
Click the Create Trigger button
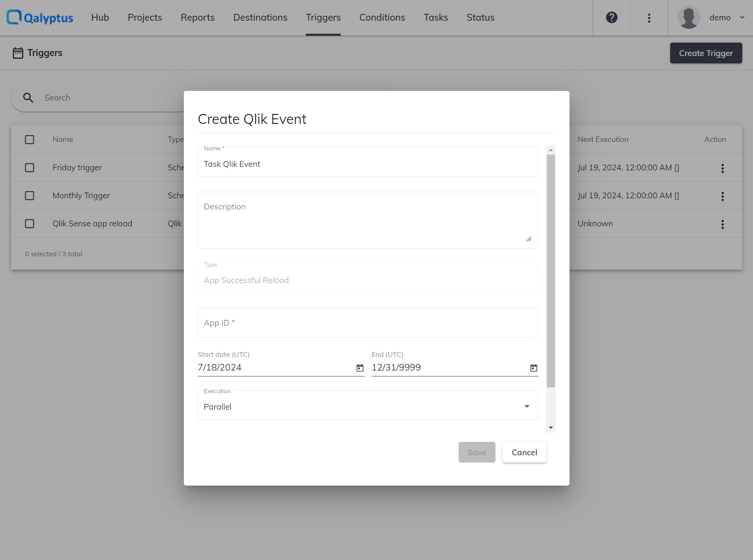[706, 53]
